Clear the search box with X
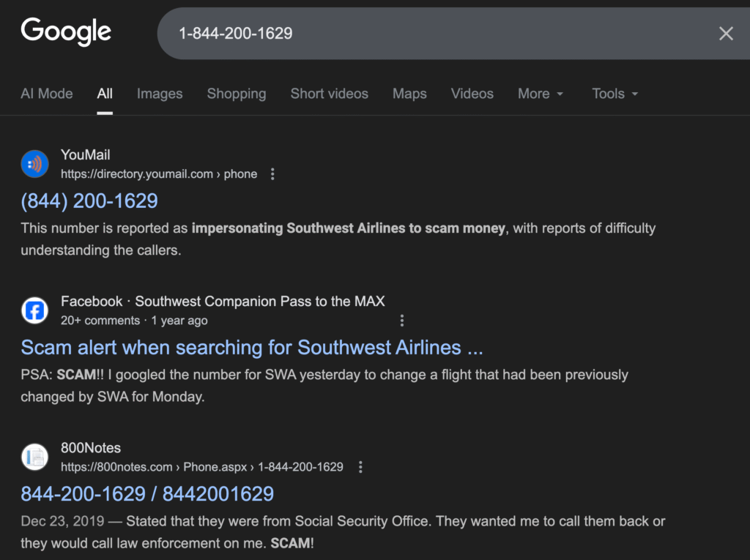The image size is (750, 560). 725,34
